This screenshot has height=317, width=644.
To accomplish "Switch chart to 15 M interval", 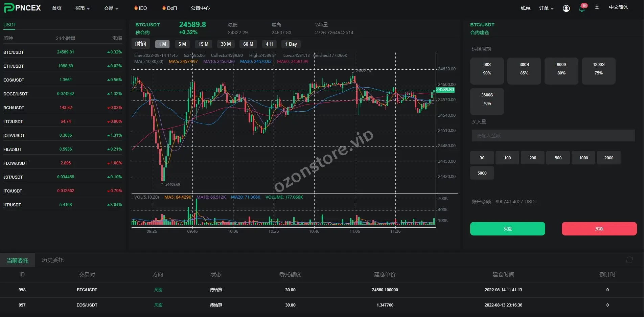I will [203, 44].
